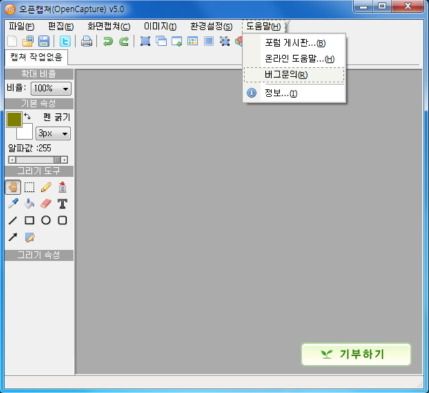Image resolution: width=429 pixels, height=393 pixels.
Task: Click the Save floppy disk icon
Action: [x=44, y=41]
